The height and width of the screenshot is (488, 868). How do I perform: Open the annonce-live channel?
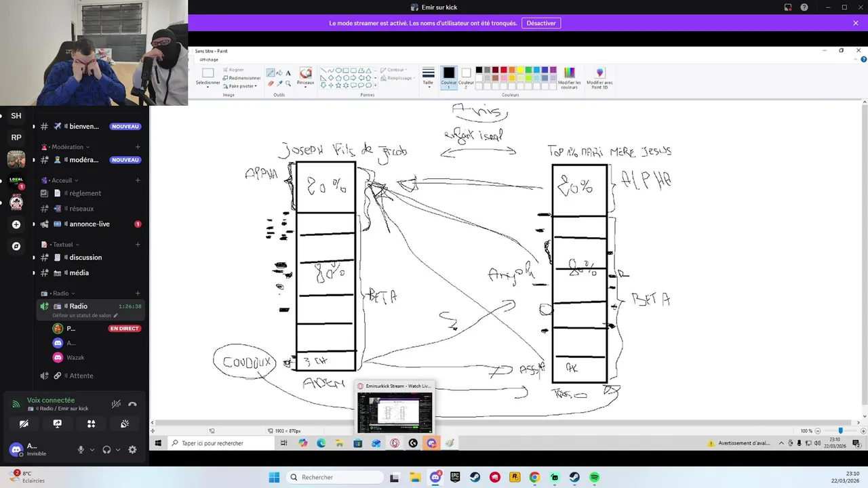(90, 224)
